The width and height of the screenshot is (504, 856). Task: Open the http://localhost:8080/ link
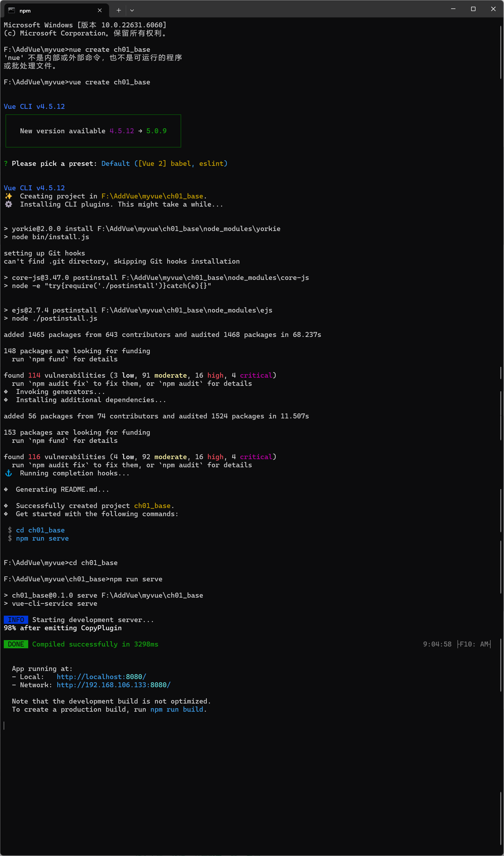pos(101,677)
